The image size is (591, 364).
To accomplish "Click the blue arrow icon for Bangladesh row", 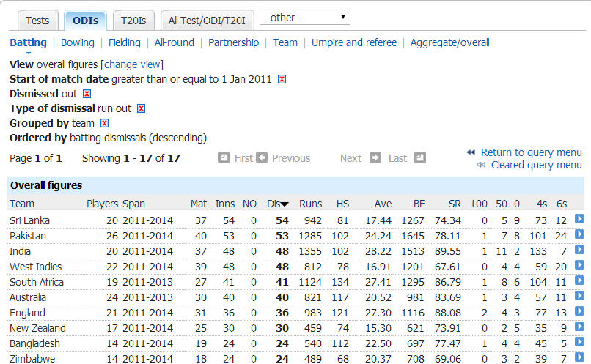I will 579,343.
